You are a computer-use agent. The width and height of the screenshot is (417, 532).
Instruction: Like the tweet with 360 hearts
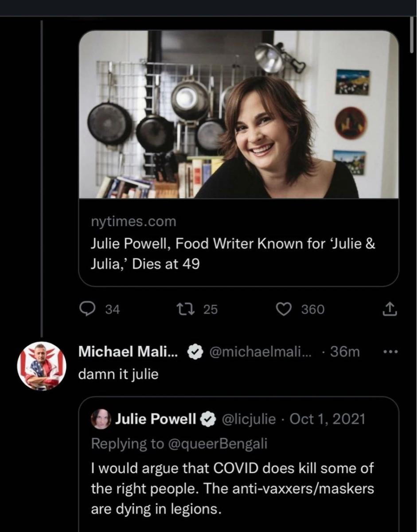click(x=283, y=309)
